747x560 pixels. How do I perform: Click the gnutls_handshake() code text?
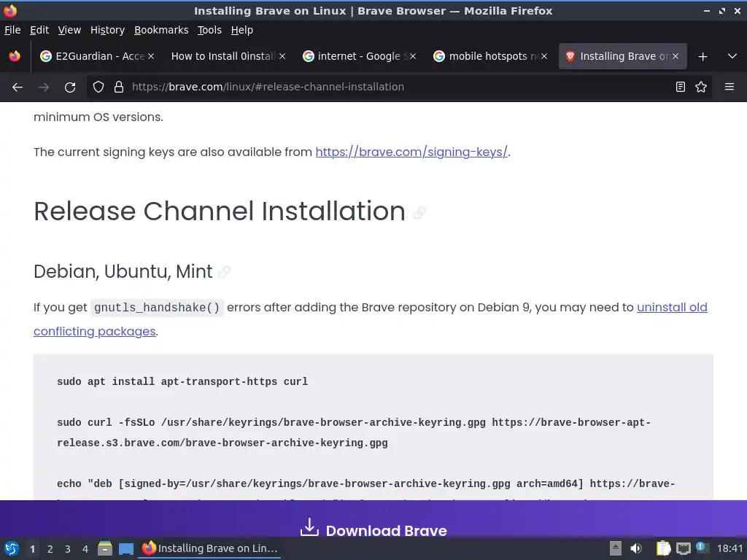[158, 308]
